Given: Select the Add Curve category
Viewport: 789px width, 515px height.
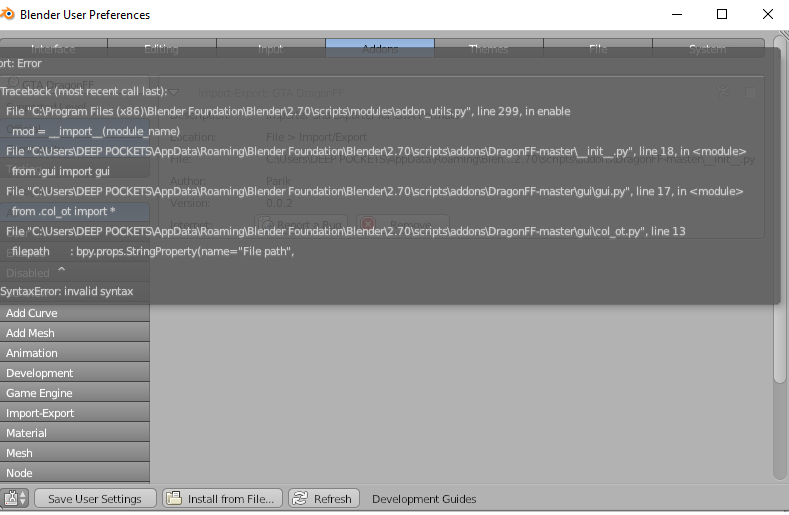Looking at the screenshot, I should point(74,313).
